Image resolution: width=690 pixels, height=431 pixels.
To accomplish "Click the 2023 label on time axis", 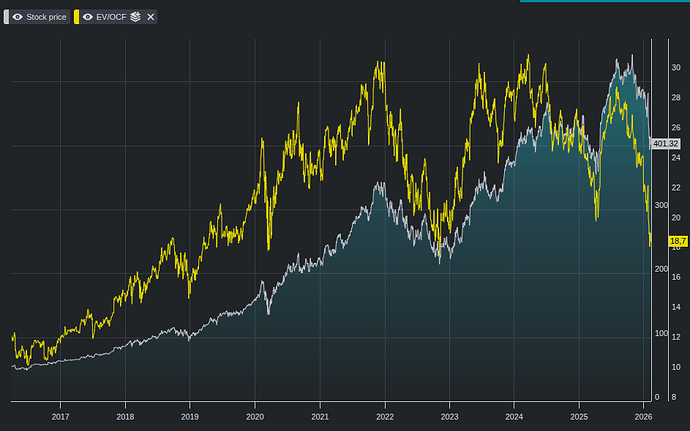I will click(x=449, y=417).
